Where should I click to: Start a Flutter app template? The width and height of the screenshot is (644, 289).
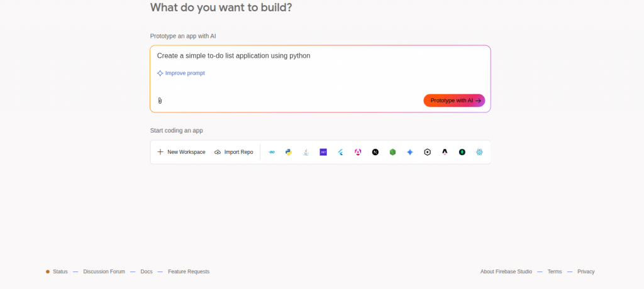[340, 152]
